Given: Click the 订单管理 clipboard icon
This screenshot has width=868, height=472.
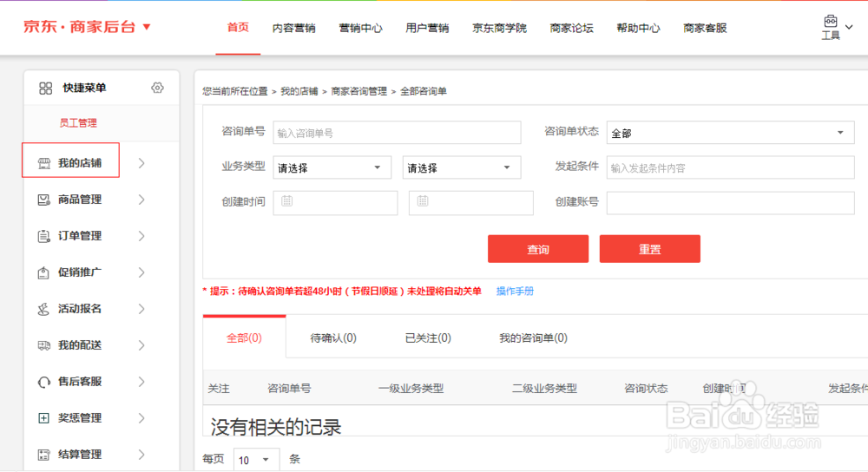Looking at the screenshot, I should (43, 236).
